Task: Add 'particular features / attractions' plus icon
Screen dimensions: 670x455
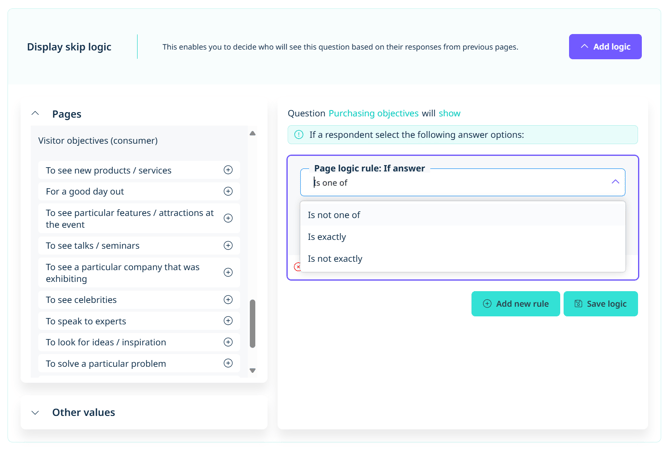Action: click(x=228, y=218)
